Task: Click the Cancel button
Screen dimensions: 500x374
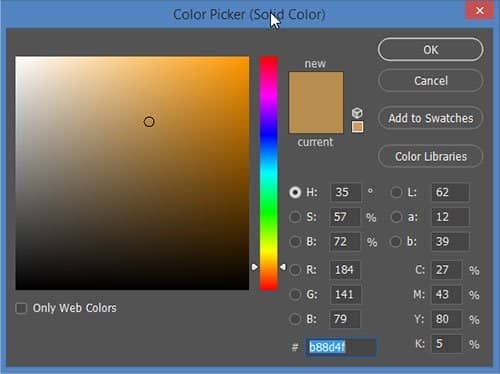Action: click(x=430, y=81)
